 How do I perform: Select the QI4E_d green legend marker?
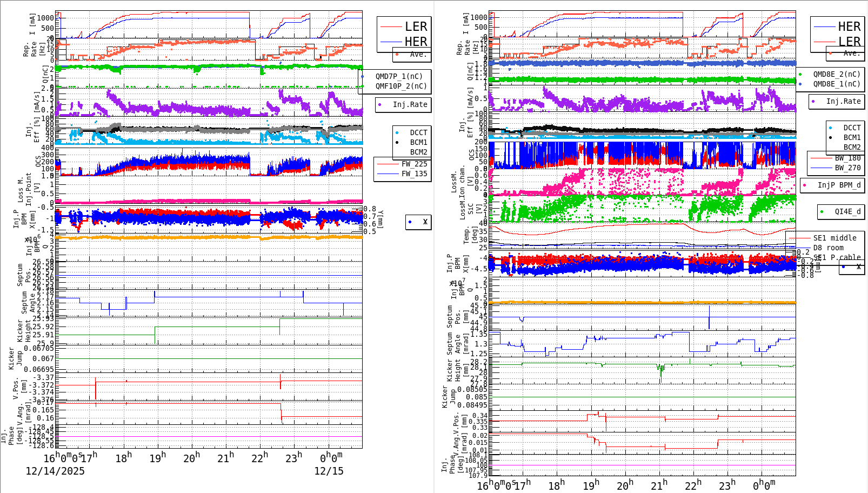coord(822,211)
